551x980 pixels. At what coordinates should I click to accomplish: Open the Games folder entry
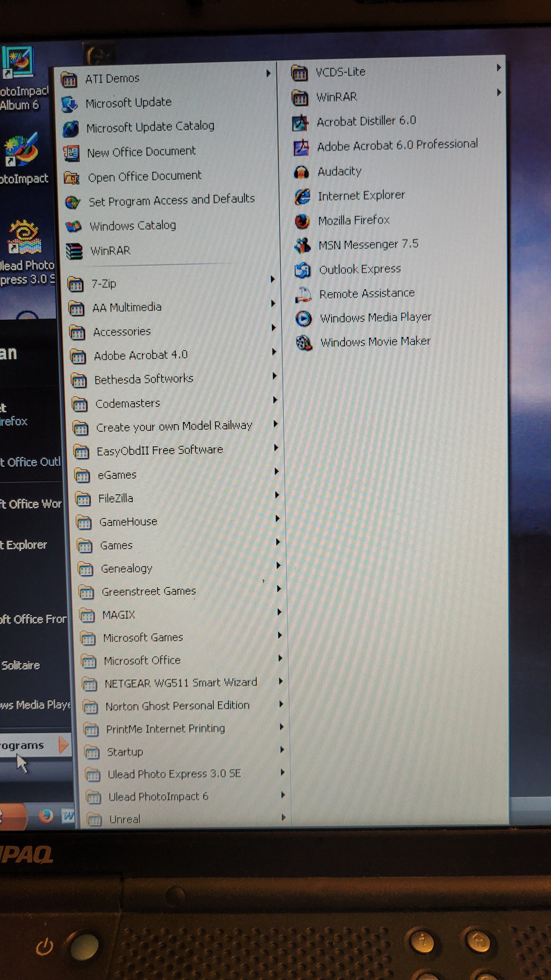pos(116,546)
